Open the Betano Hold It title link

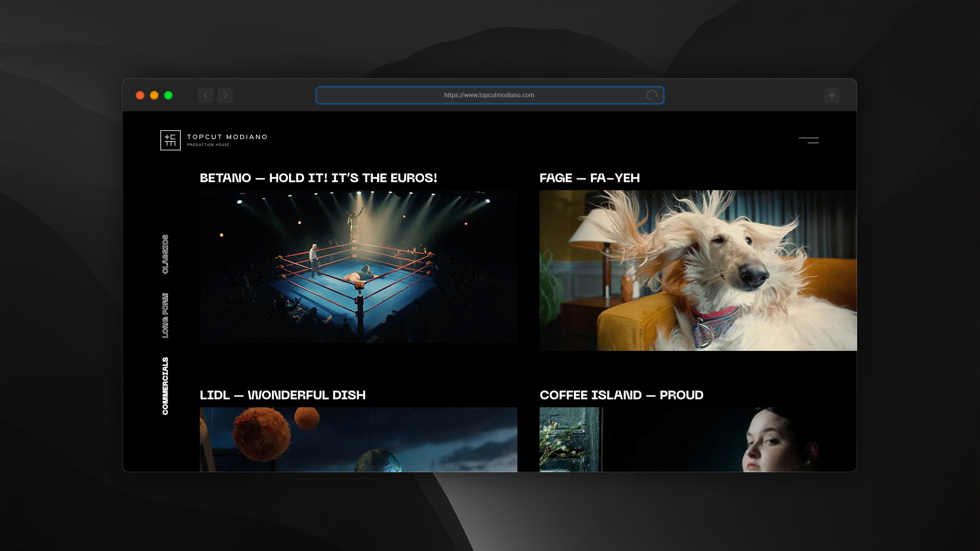point(318,178)
